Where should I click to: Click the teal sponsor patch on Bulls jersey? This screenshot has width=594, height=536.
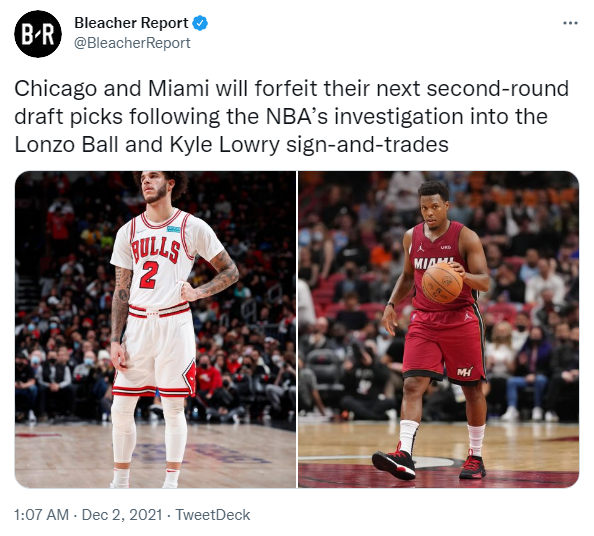click(x=174, y=229)
